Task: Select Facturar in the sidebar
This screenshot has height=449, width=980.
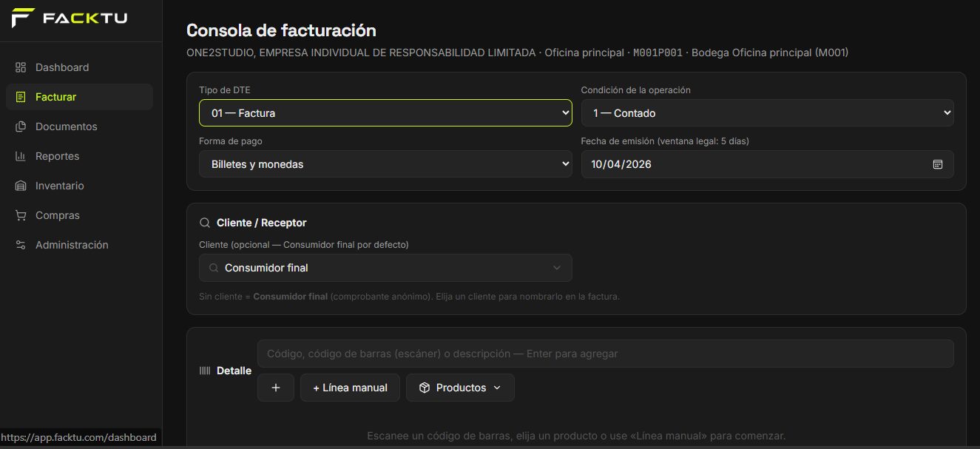Action: (x=79, y=97)
